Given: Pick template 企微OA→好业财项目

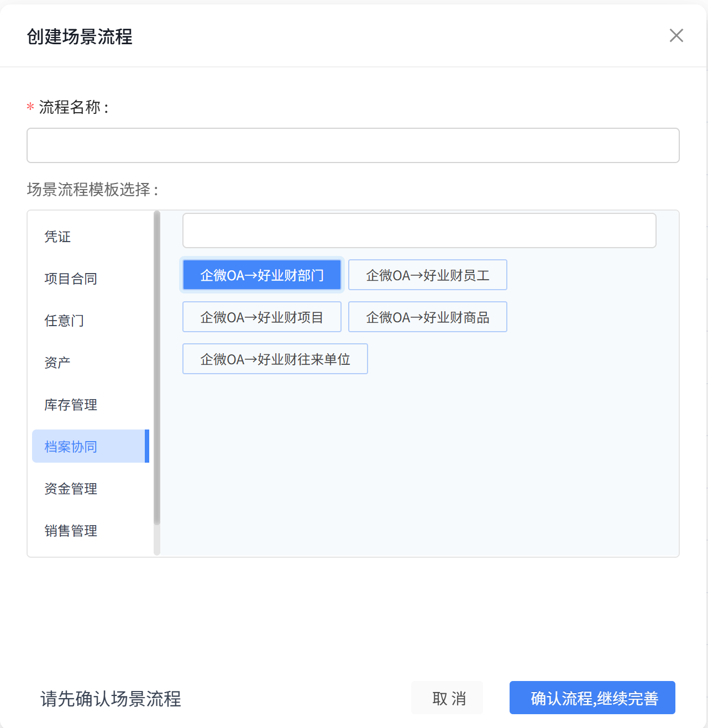Looking at the screenshot, I should click(x=262, y=317).
